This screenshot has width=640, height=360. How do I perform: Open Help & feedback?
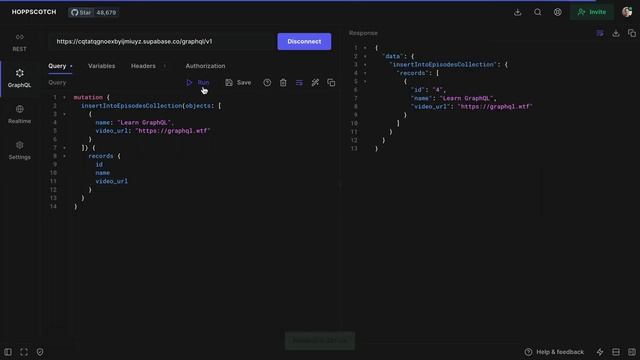[x=554, y=352]
